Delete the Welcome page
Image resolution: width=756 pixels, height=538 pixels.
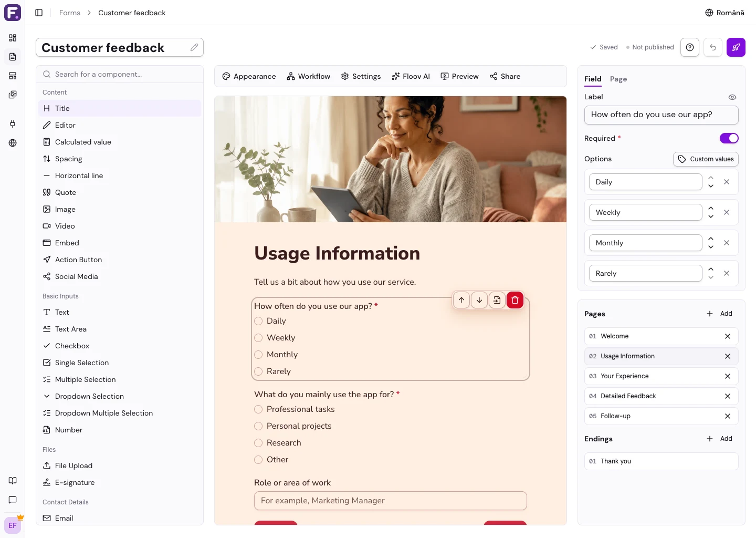(728, 336)
